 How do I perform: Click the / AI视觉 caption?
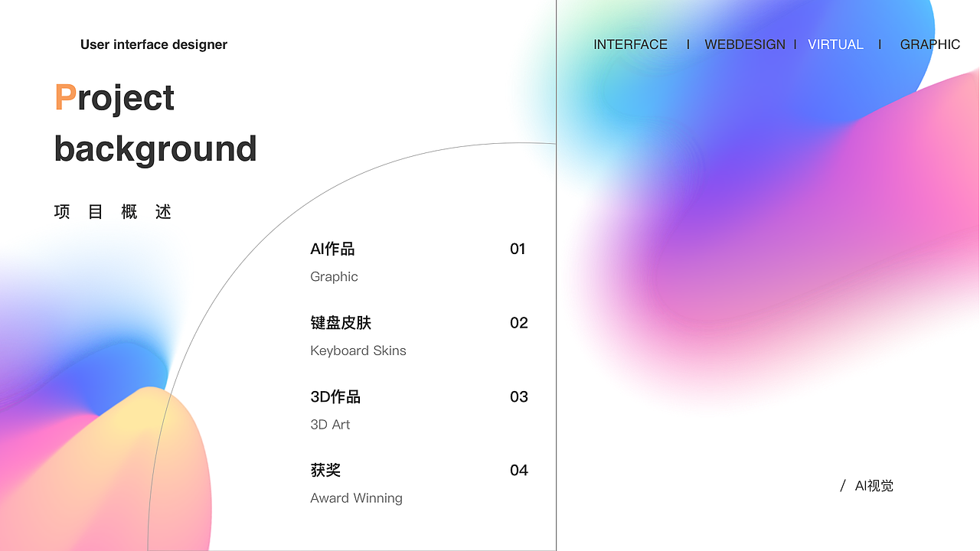[867, 486]
